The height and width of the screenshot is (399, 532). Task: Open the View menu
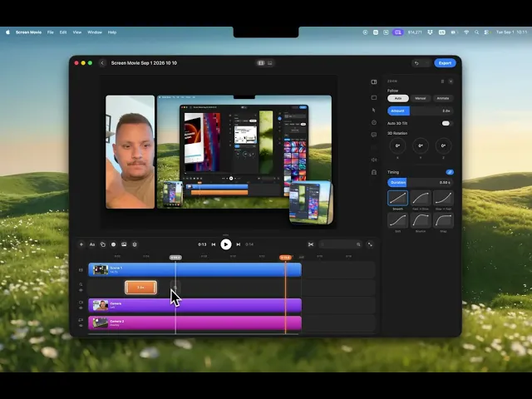click(x=77, y=32)
